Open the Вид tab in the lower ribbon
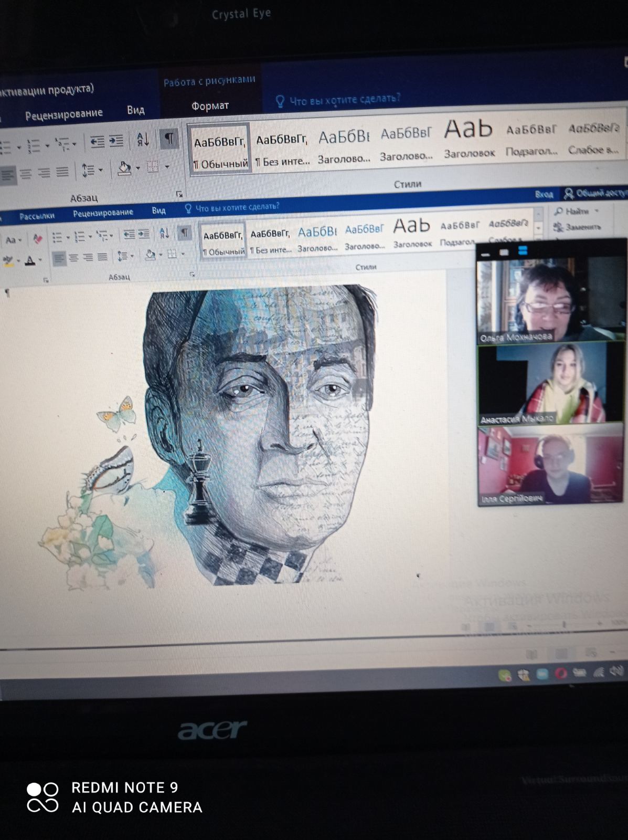Screen dimensions: 628x840 click(x=159, y=211)
